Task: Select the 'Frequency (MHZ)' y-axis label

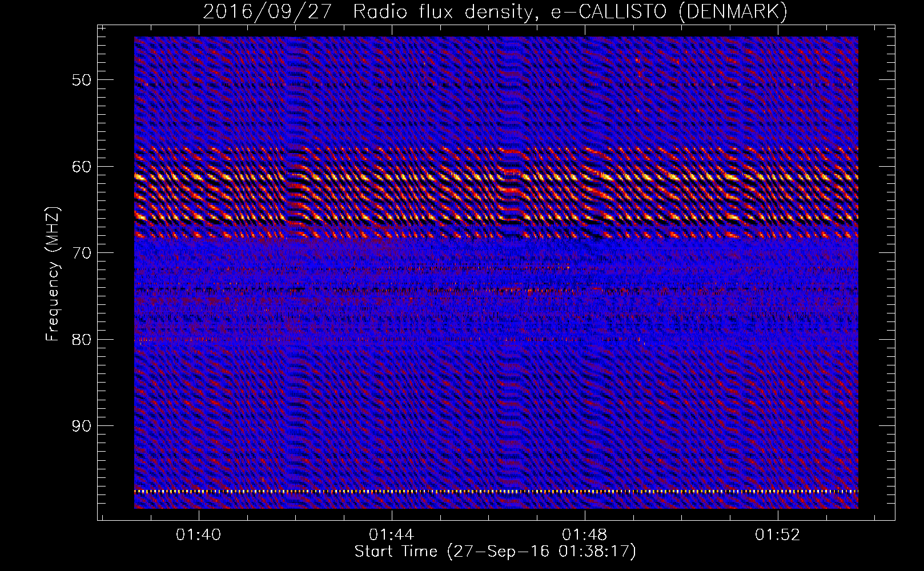Action: coord(53,274)
